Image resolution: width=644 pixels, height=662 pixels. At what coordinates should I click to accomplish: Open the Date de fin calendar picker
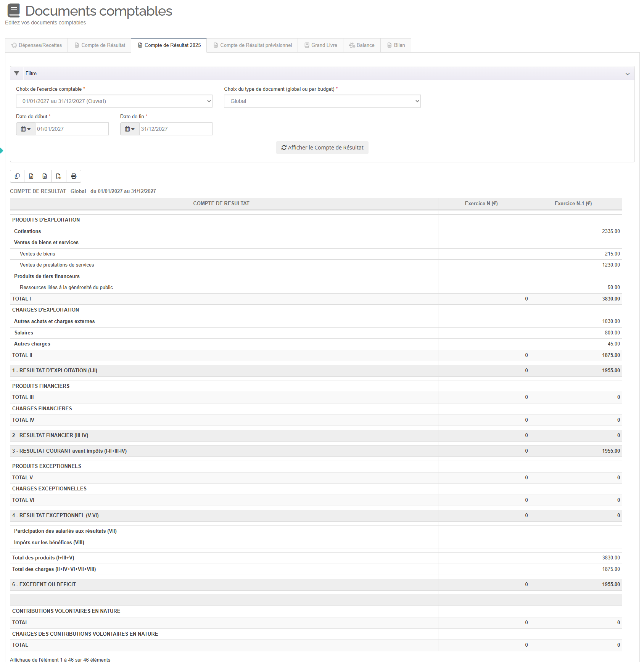point(130,129)
